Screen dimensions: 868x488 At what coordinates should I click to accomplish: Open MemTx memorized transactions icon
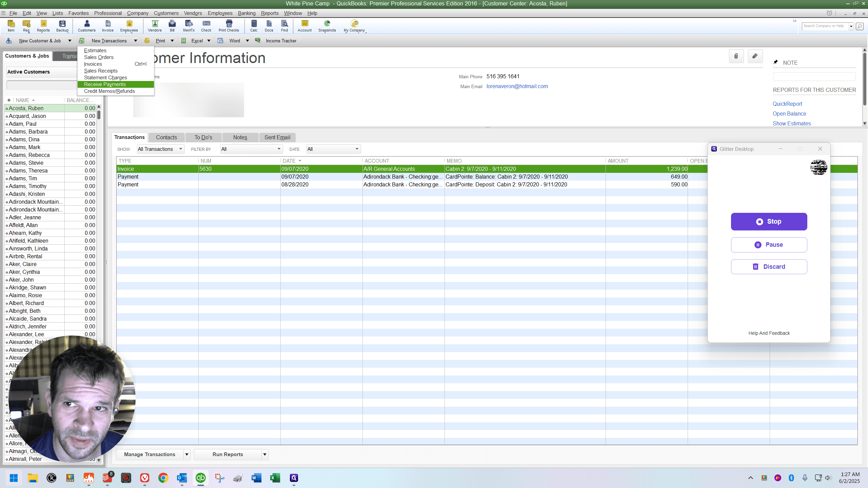click(189, 26)
